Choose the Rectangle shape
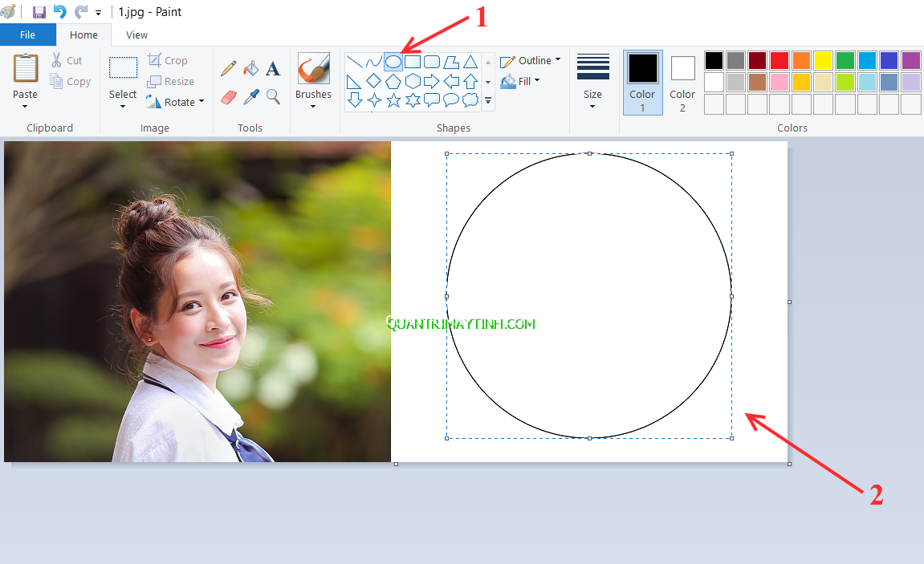The height and width of the screenshot is (564, 924). click(x=413, y=62)
